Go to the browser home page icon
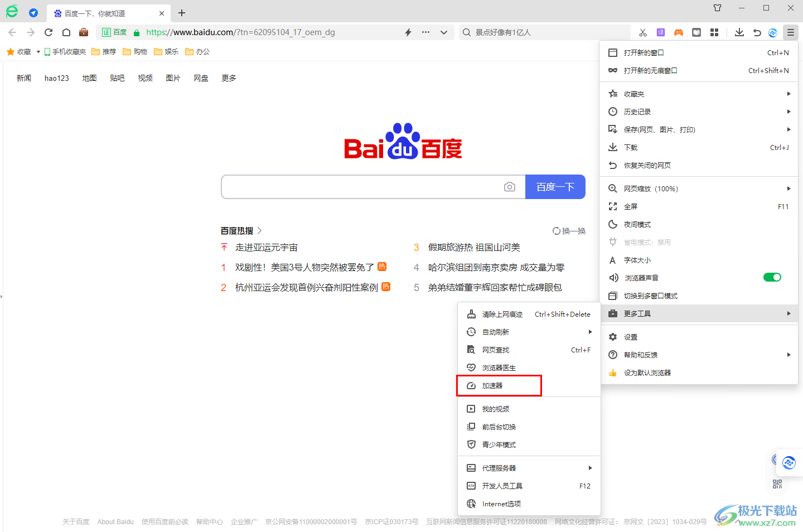This screenshot has height=532, width=803. pyautogui.click(x=66, y=32)
